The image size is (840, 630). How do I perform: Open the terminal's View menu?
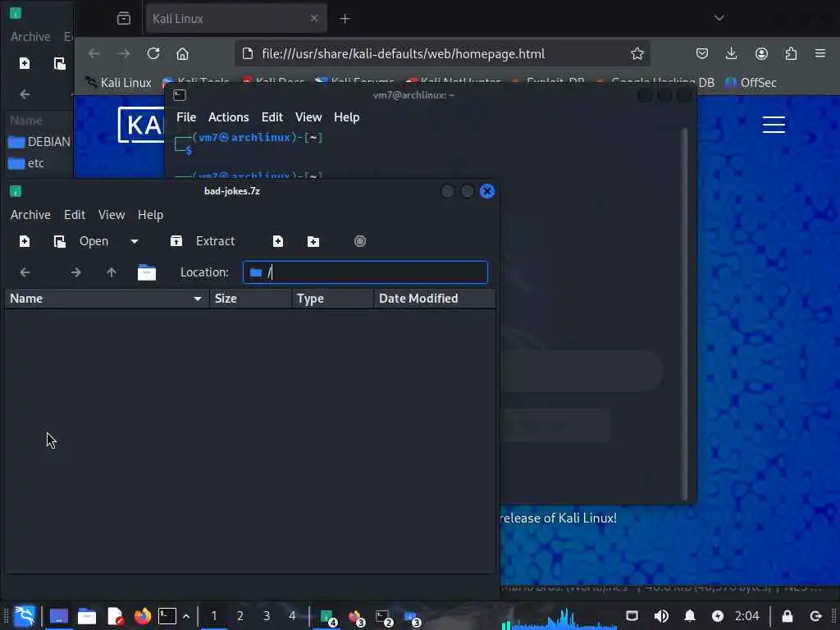(x=308, y=117)
